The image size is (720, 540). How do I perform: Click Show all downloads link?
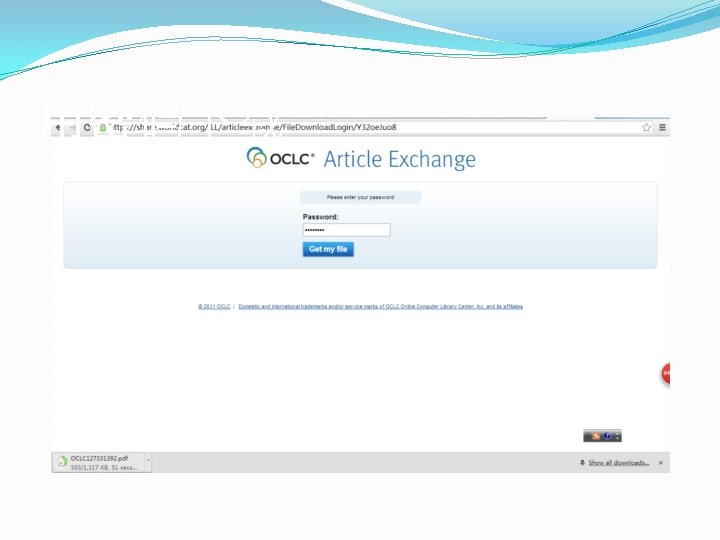[619, 463]
